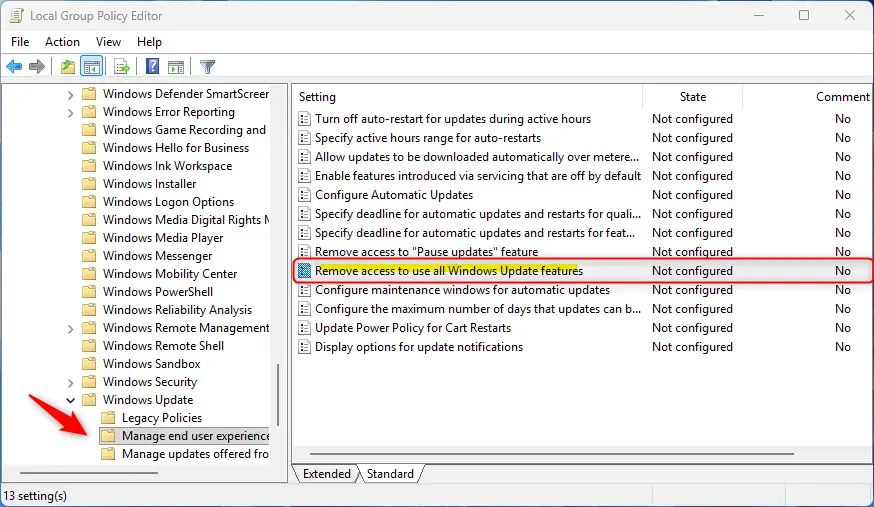
Task: Maximize the Local Group Policy Editor window
Action: (x=804, y=15)
